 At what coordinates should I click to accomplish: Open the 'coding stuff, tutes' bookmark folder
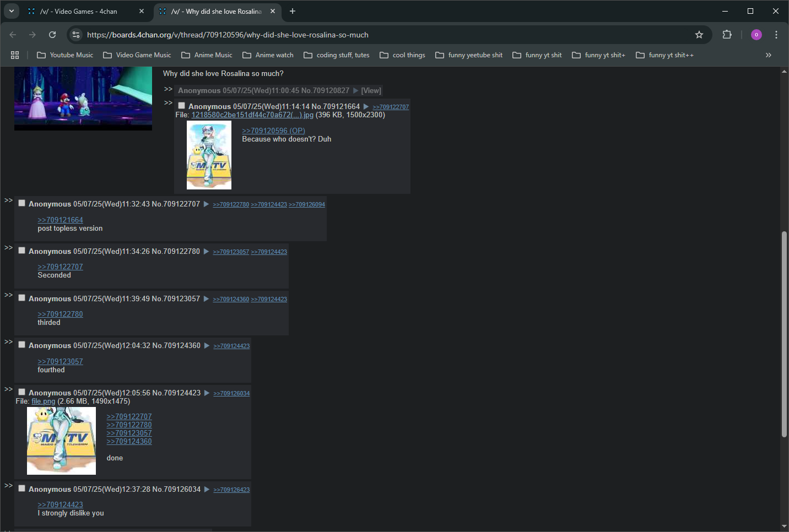coord(337,55)
